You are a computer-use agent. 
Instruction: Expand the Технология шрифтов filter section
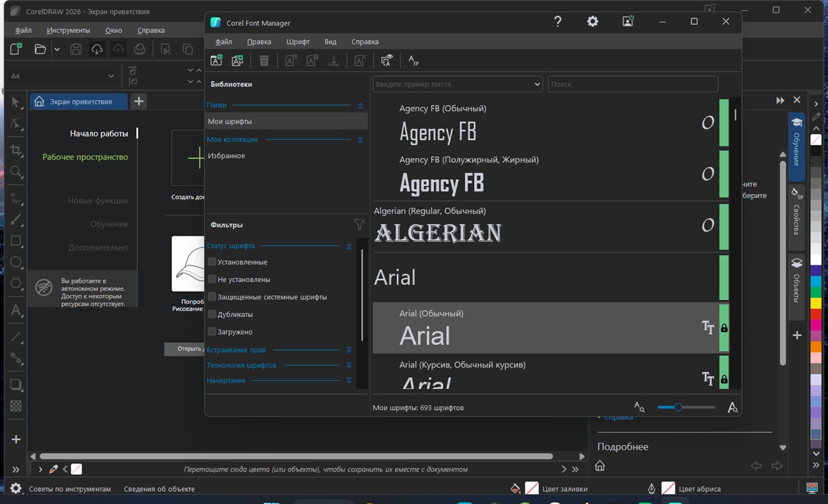pyautogui.click(x=349, y=366)
